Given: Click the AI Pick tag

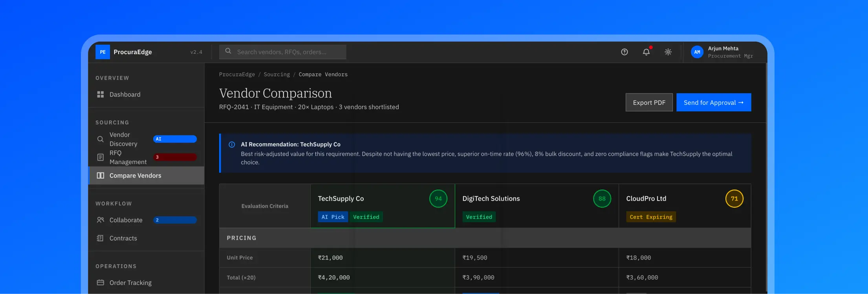Looking at the screenshot, I should coord(333,217).
